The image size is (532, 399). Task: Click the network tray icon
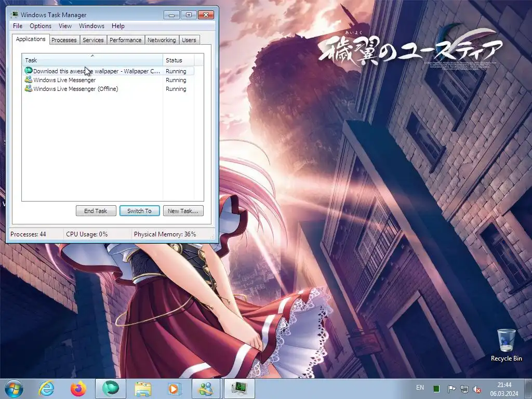tap(464, 389)
